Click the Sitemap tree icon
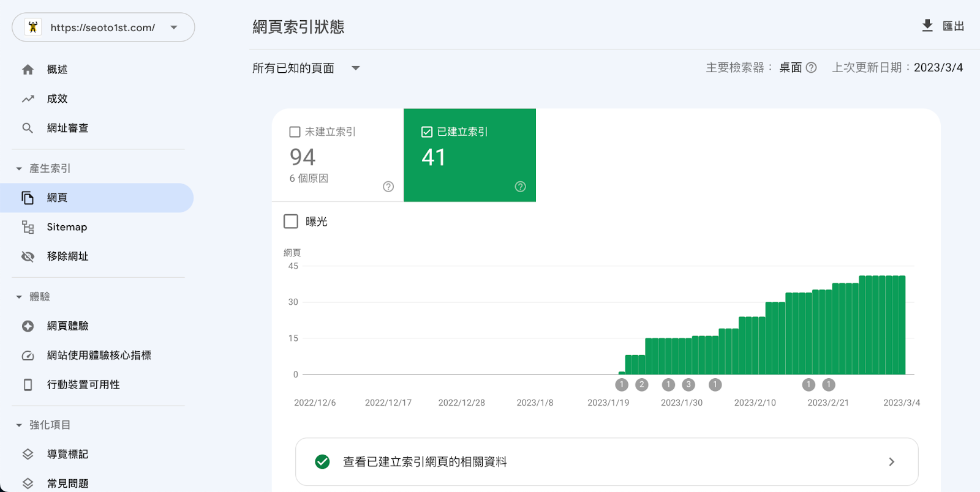 [28, 227]
